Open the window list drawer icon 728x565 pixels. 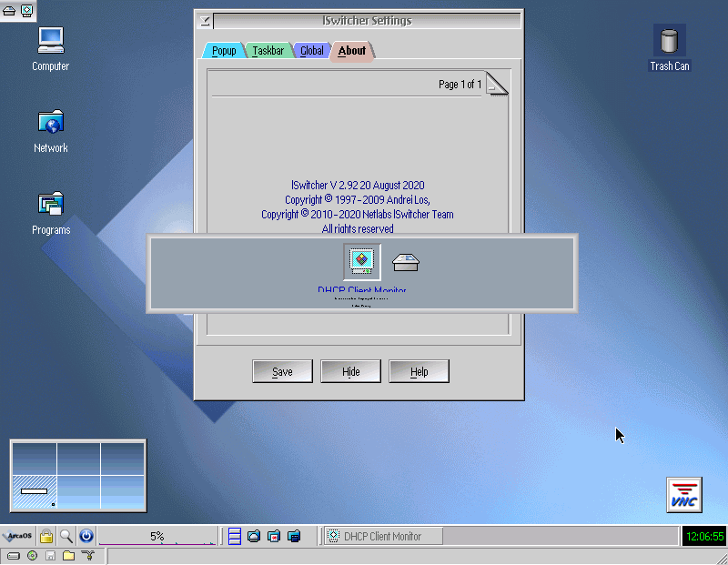coord(235,536)
